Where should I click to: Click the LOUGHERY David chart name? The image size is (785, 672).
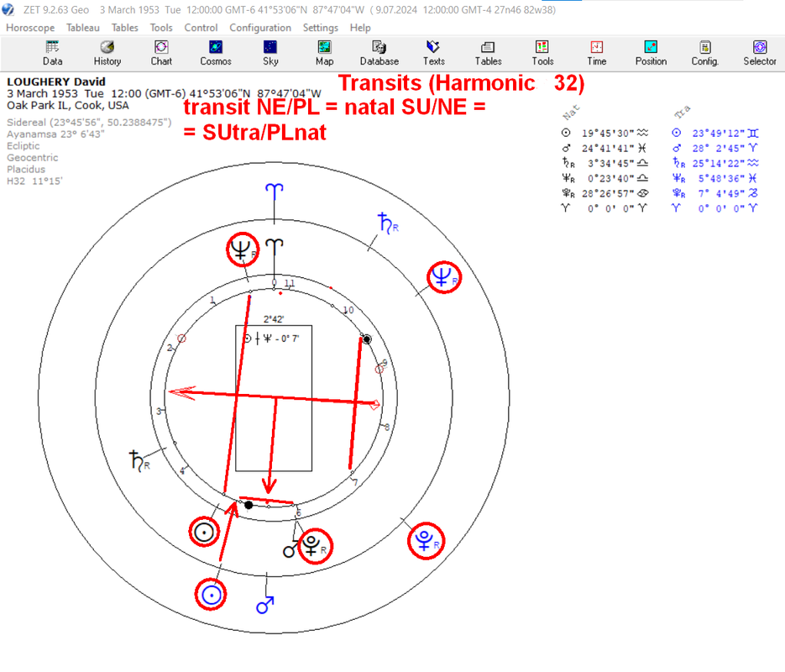click(x=56, y=81)
